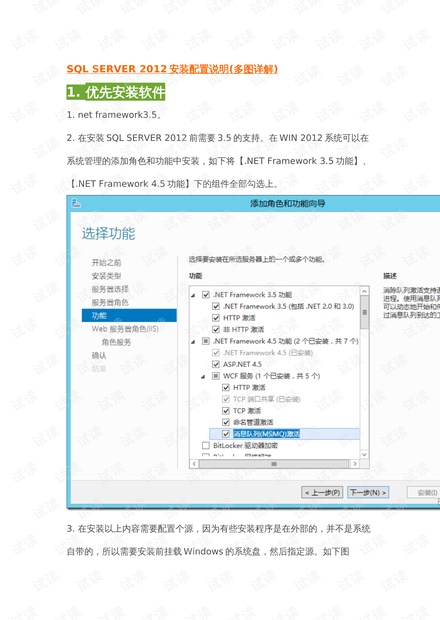Image resolution: width=440 pixels, height=620 pixels.
Task: Toggle WCF 服务 checkbox
Action: [x=216, y=376]
